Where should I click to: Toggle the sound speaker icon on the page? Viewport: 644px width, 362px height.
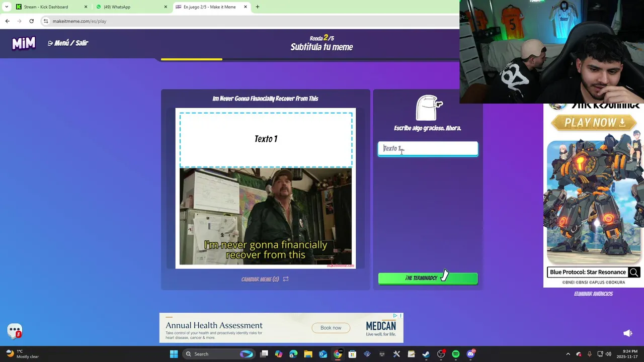pos(628,333)
